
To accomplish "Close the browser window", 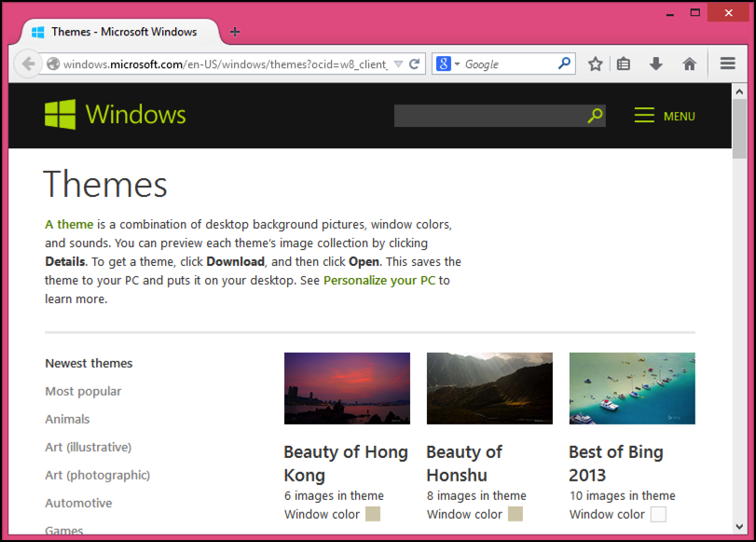I will coord(728,13).
